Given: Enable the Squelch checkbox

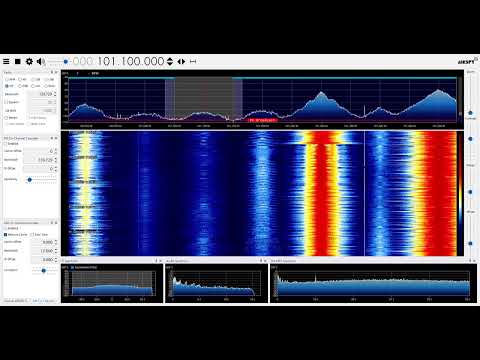Looking at the screenshot, I should pyautogui.click(x=7, y=102).
